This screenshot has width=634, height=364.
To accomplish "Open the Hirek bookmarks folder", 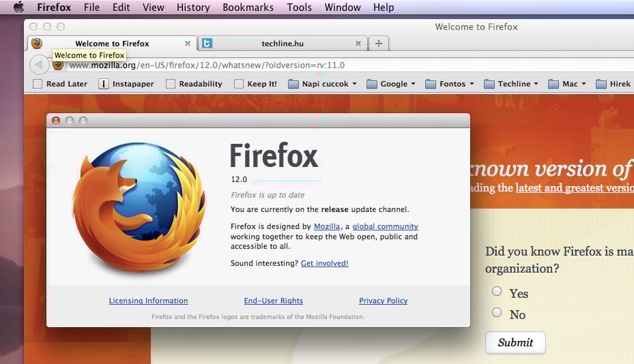I will pyautogui.click(x=613, y=84).
